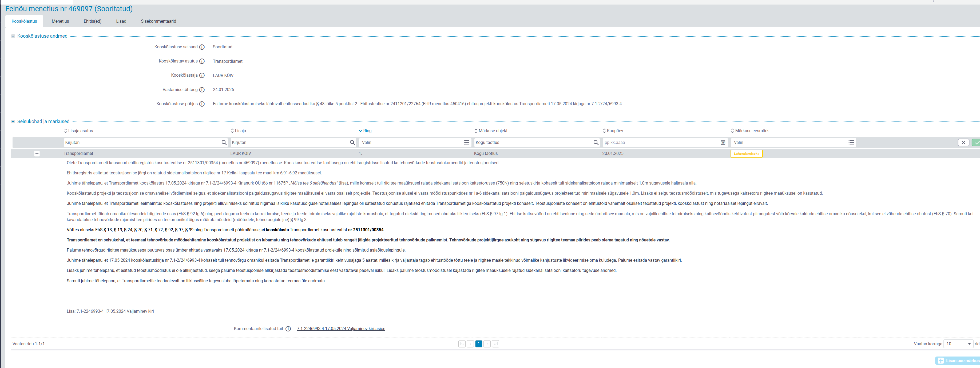Sort table by Lisaja column
The width and height of the screenshot is (980, 368).
[239, 131]
